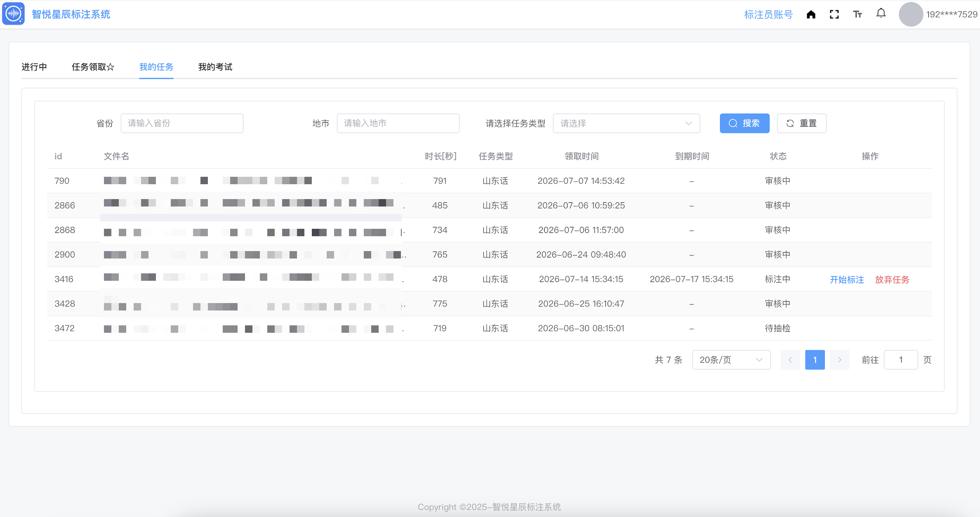
Task: Click the 前往 page number input
Action: pos(901,360)
